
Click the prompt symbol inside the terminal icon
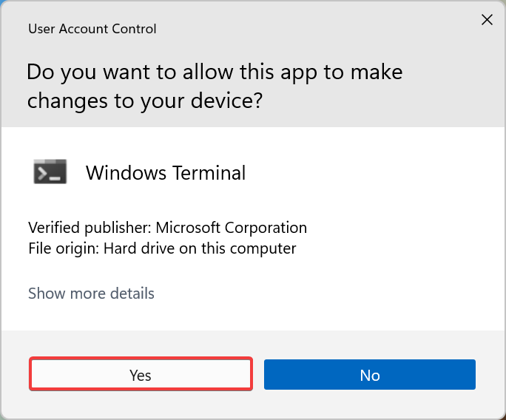click(x=45, y=173)
